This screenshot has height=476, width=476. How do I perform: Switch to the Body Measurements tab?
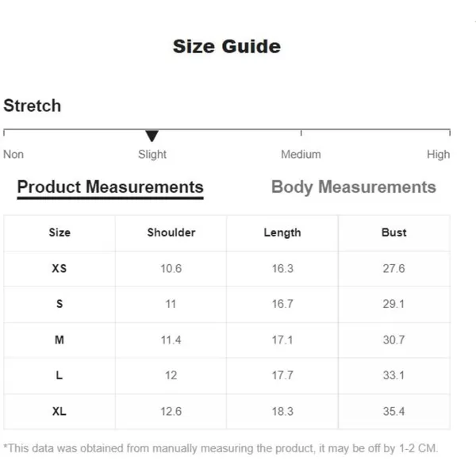tap(353, 187)
